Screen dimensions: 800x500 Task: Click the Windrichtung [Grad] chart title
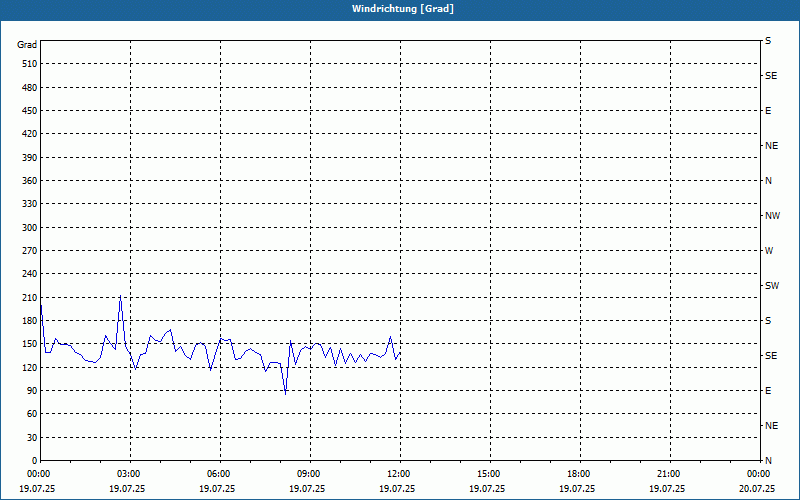403,9
